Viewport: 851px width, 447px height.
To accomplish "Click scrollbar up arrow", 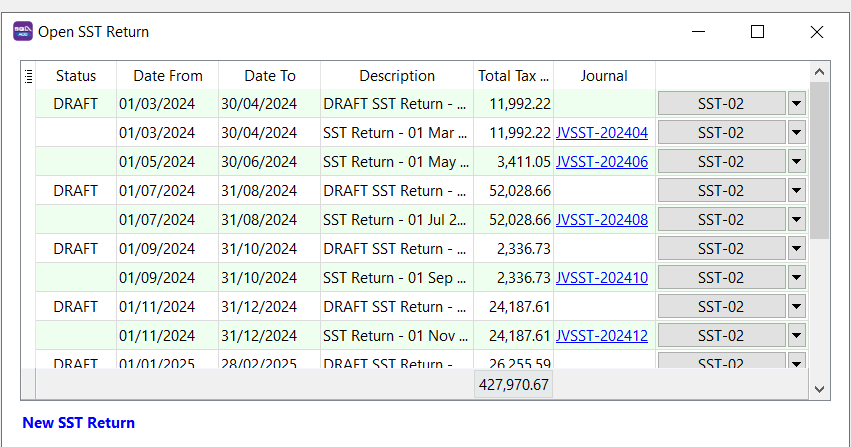I will (819, 72).
